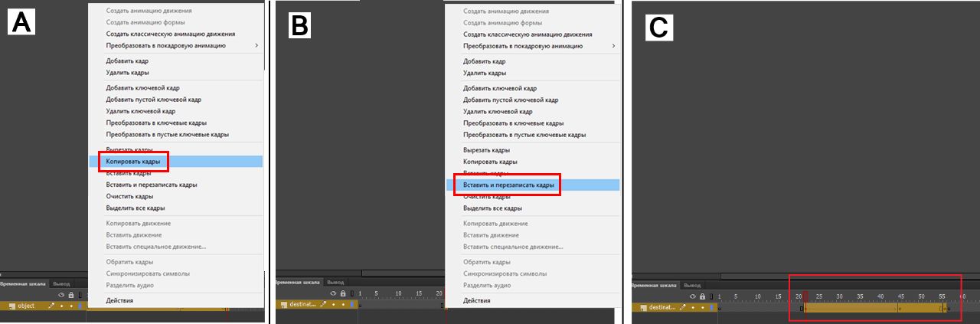This screenshot has height=324, width=980.
Task: Click 'Разделить аудио' in panel B menu
Action: (x=488, y=285)
